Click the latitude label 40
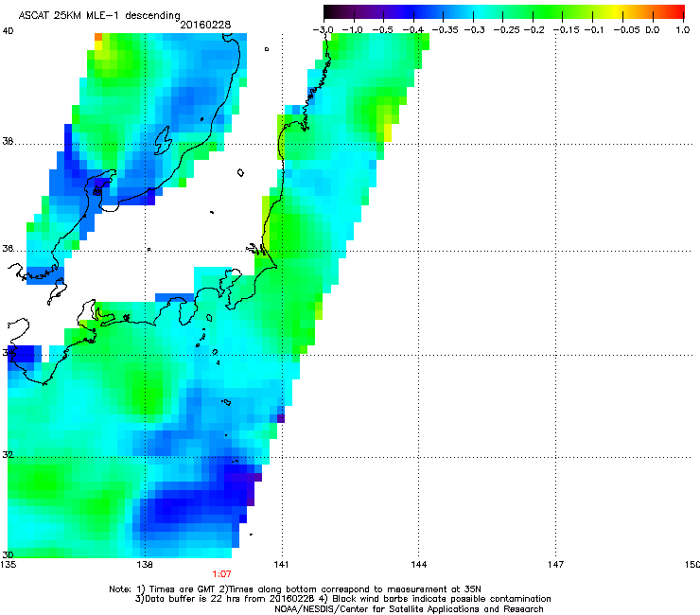This screenshot has width=700, height=615. 8,31
